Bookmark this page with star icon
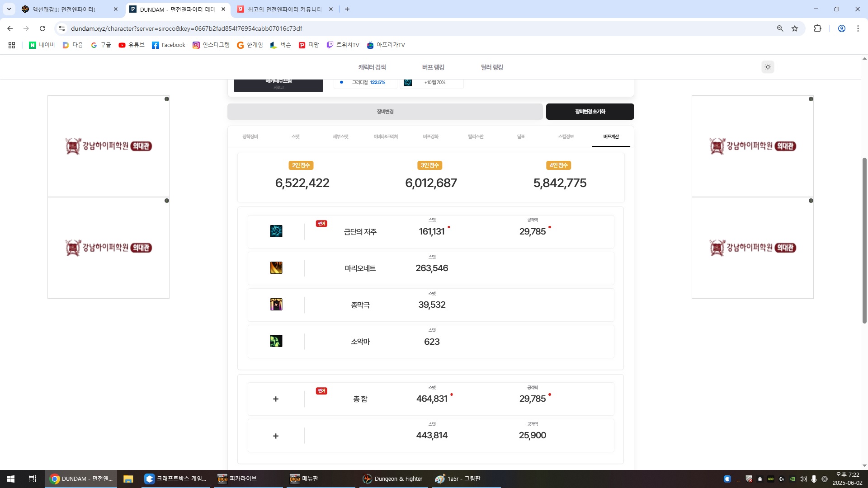Viewport: 868px width, 488px height. tap(795, 28)
